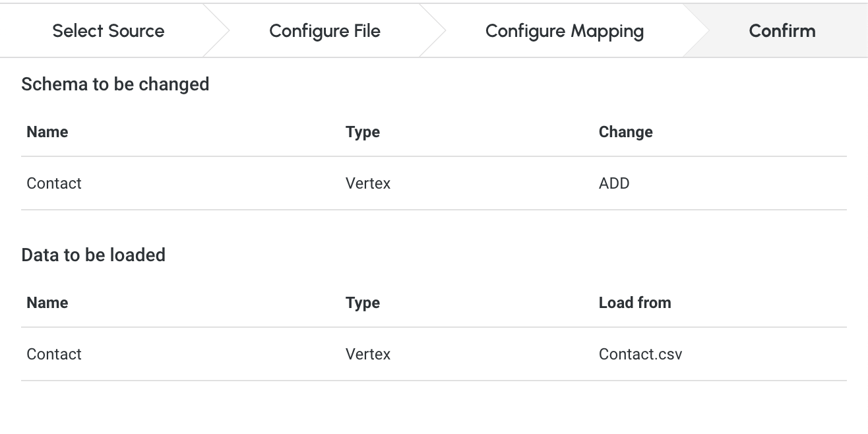Select Contact name in schema changes table

pyautogui.click(x=54, y=183)
